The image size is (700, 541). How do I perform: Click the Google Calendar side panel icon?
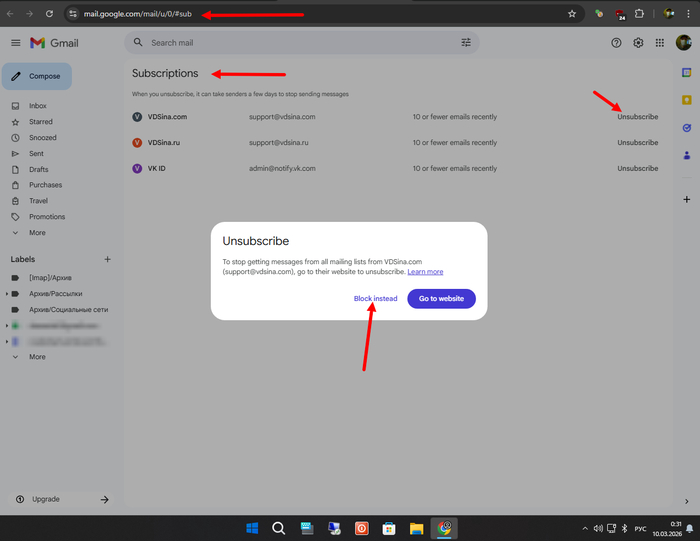click(687, 72)
